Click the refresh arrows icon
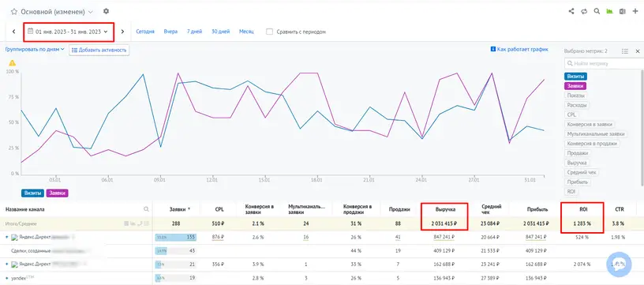 [x=584, y=12]
